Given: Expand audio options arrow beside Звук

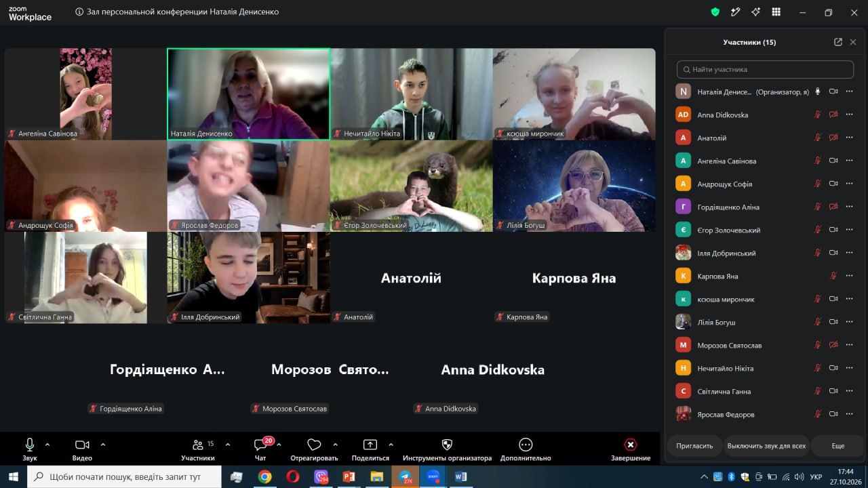Looking at the screenshot, I should tap(47, 445).
